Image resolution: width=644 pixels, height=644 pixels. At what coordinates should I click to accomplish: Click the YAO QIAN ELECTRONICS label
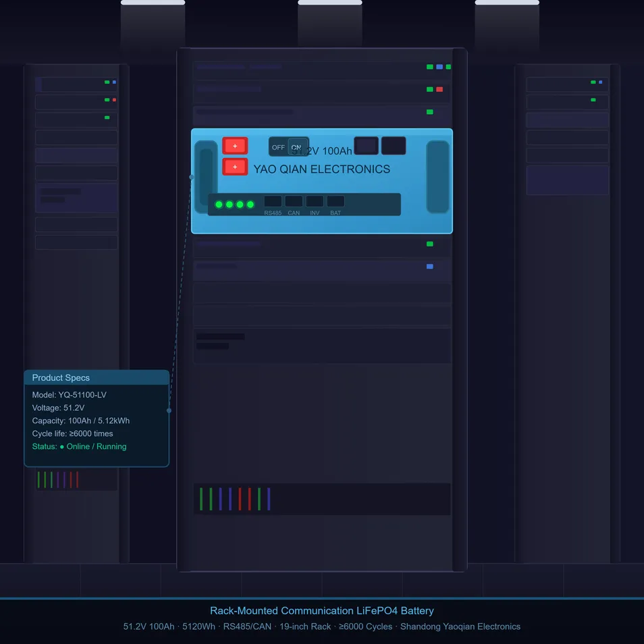[x=321, y=169]
